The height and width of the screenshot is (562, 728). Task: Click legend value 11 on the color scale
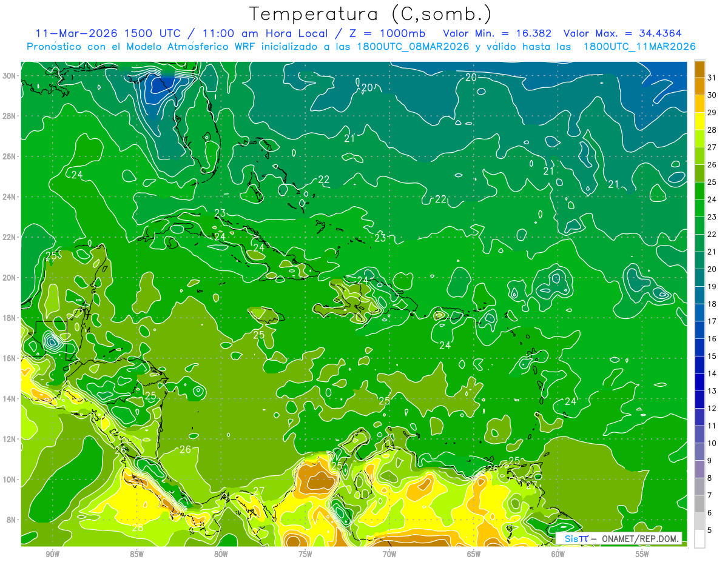pyautogui.click(x=712, y=426)
